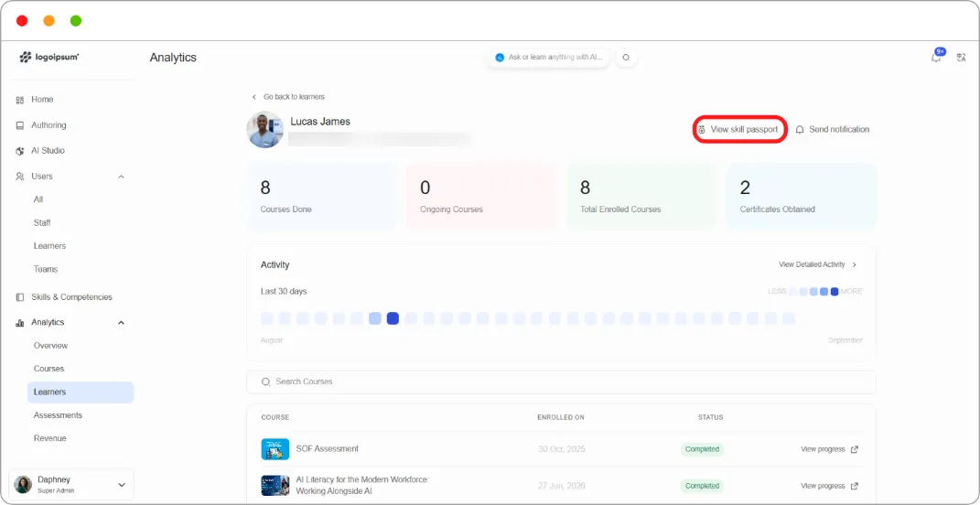The width and height of the screenshot is (980, 505).
Task: Select Teams under Users
Action: (x=46, y=269)
